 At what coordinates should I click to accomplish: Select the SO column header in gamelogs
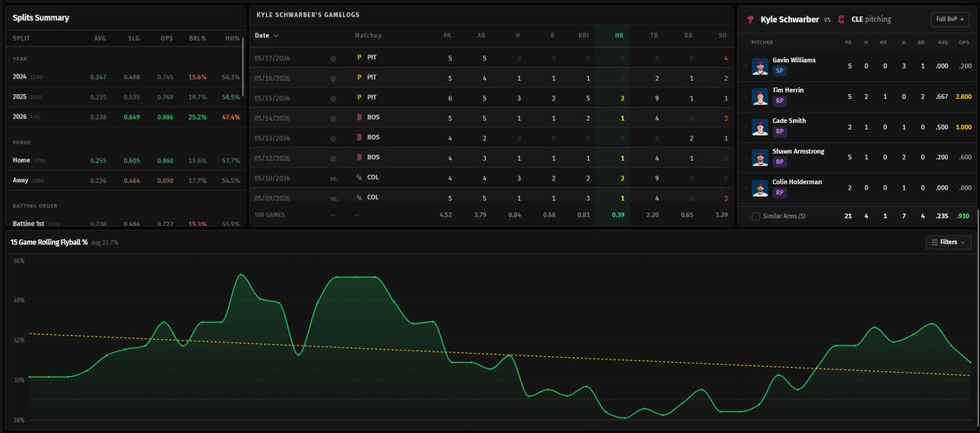[x=724, y=36]
